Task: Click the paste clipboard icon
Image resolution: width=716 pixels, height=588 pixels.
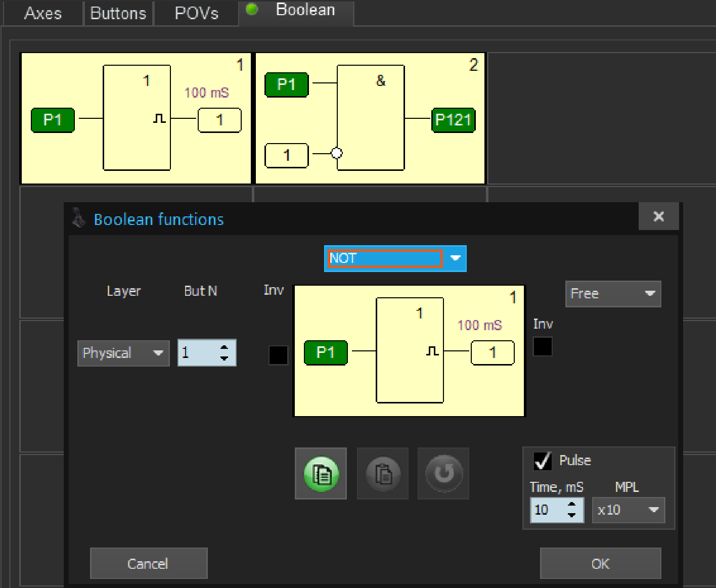Action: coord(382,474)
